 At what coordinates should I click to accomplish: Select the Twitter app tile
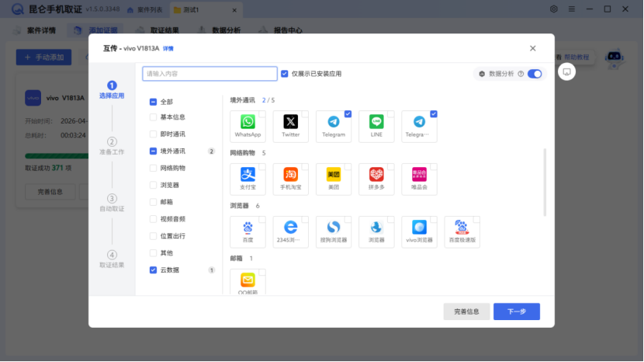(x=290, y=127)
